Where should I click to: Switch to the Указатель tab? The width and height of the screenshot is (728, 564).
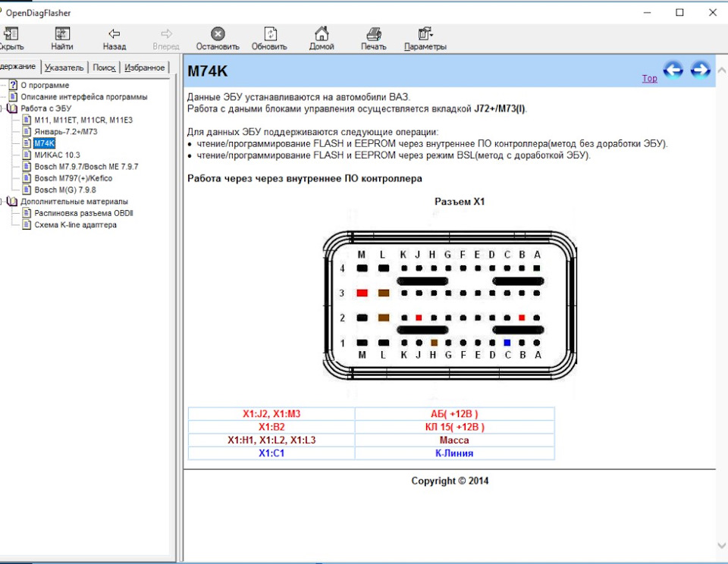coord(64,67)
